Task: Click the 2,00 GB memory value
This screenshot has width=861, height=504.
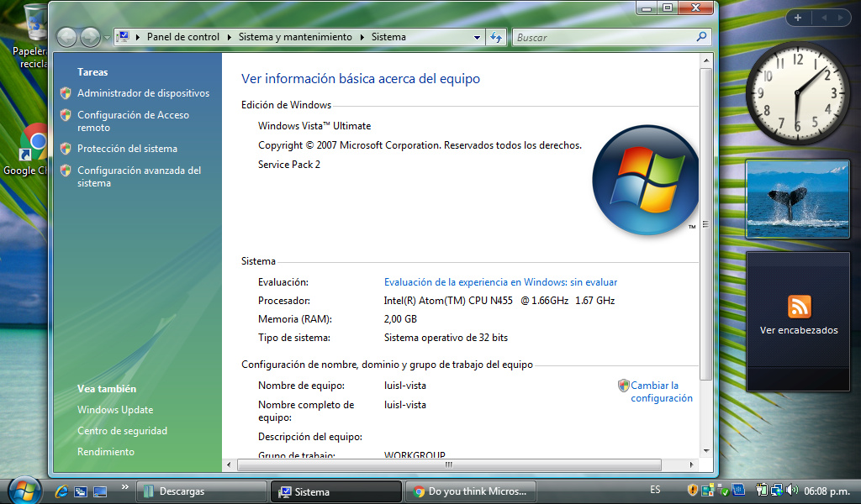Action: click(x=400, y=318)
